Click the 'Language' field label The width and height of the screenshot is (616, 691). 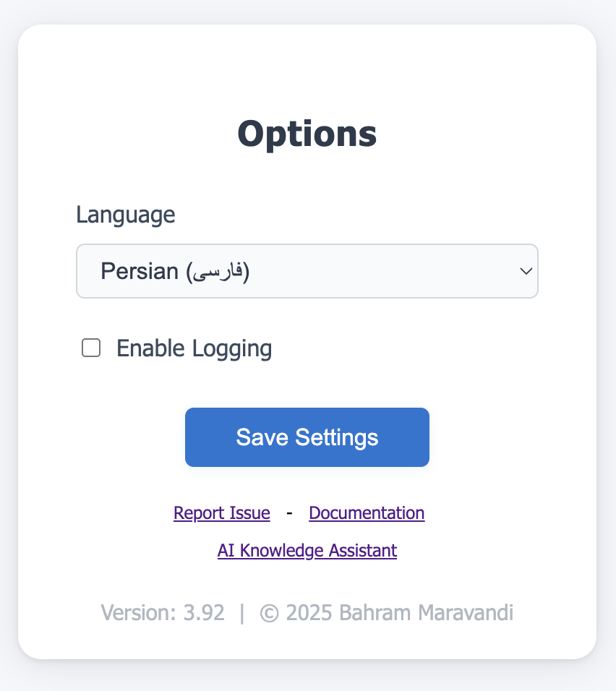click(x=126, y=215)
